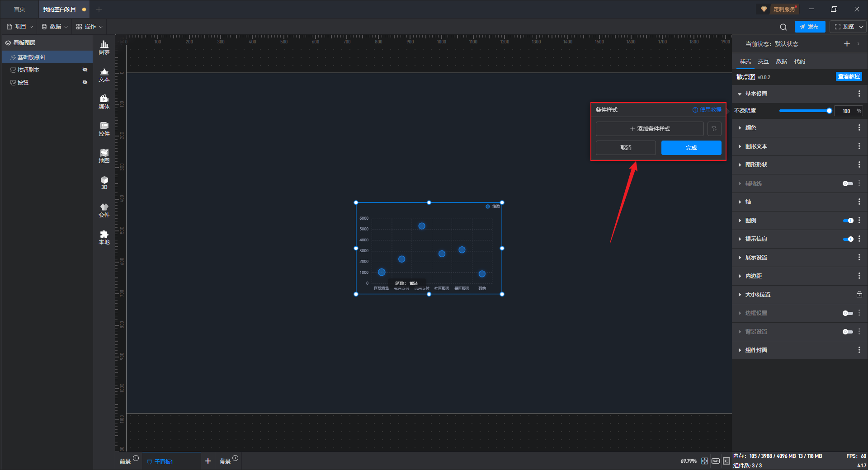Open the 预览 dropdown arrow

click(x=861, y=27)
